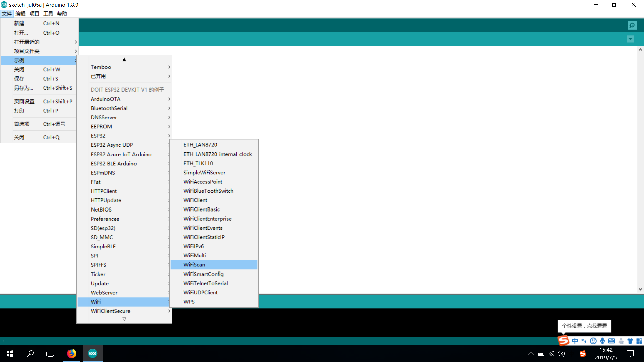Open Windows Start menu
Viewport: 644px width, 362px height.
click(10, 353)
